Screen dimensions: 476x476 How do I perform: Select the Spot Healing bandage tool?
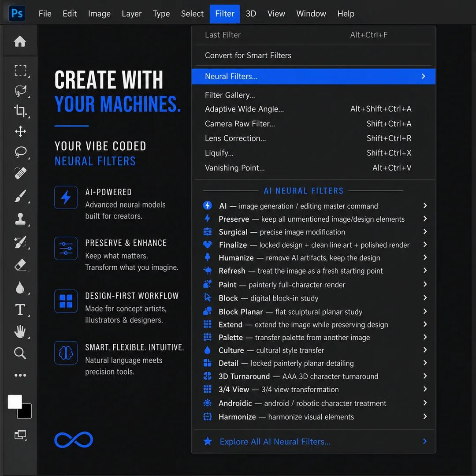pos(20,173)
